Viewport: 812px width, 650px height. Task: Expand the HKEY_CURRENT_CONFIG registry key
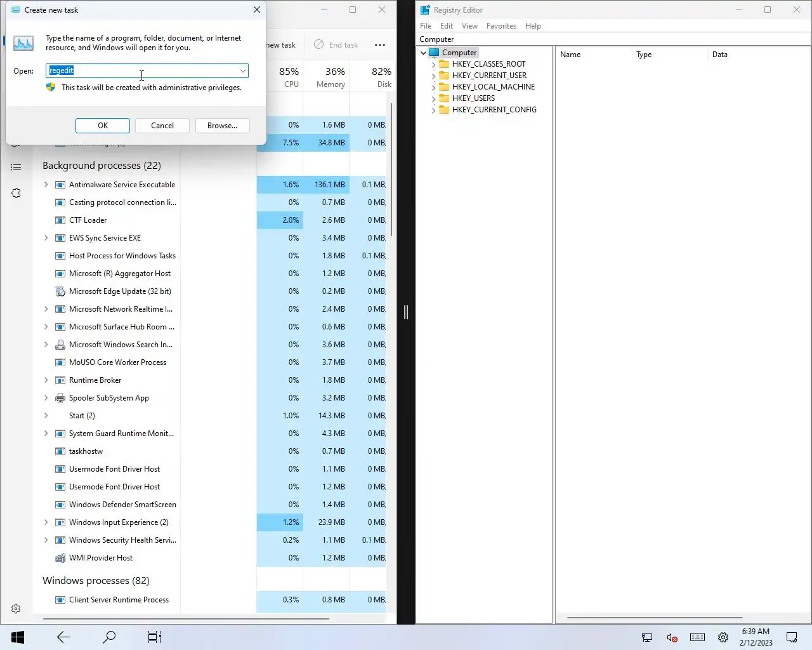pyautogui.click(x=433, y=110)
